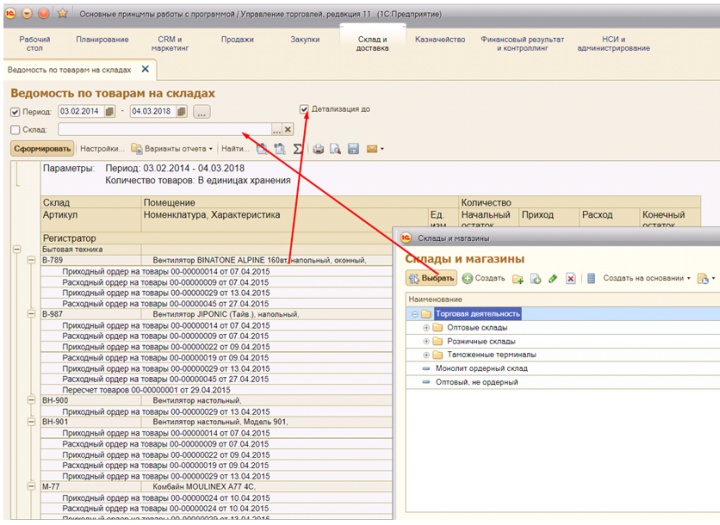720x525 pixels.
Task: Open Финансовый результат и контроллинг section
Action: point(522,44)
